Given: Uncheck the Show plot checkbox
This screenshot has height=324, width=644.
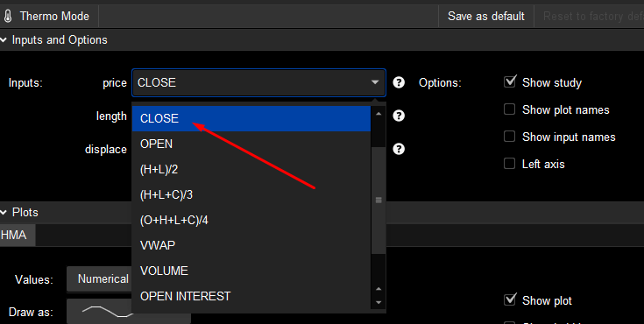Looking at the screenshot, I should pos(510,299).
